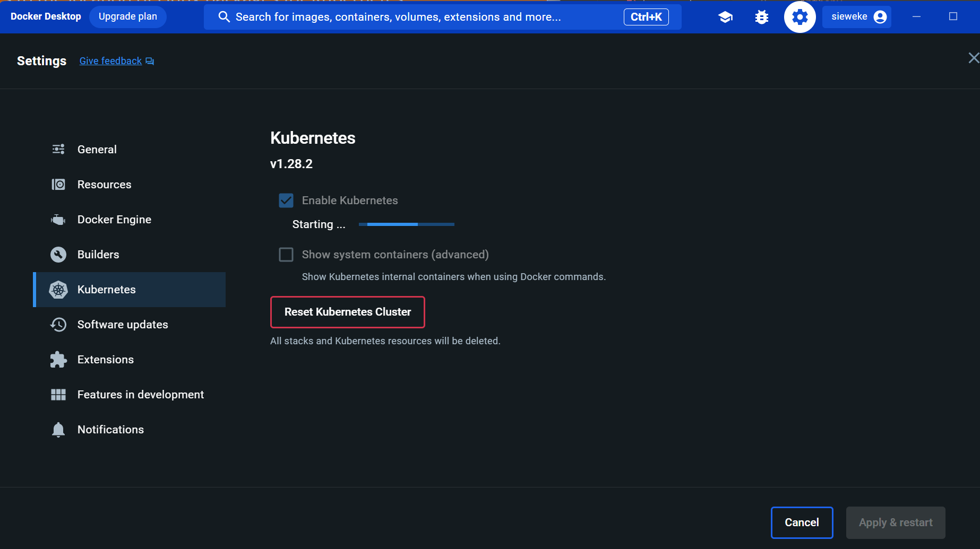980x549 pixels.
Task: Click the General sliders icon
Action: pyautogui.click(x=58, y=150)
